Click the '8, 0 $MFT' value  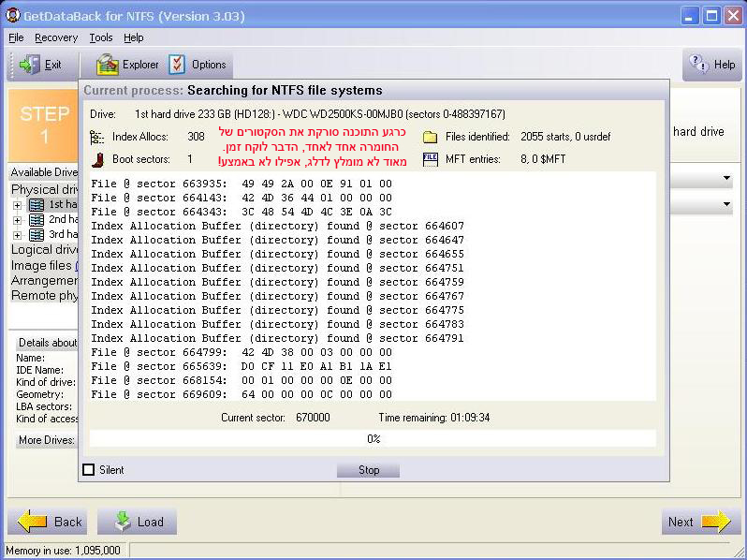click(543, 159)
